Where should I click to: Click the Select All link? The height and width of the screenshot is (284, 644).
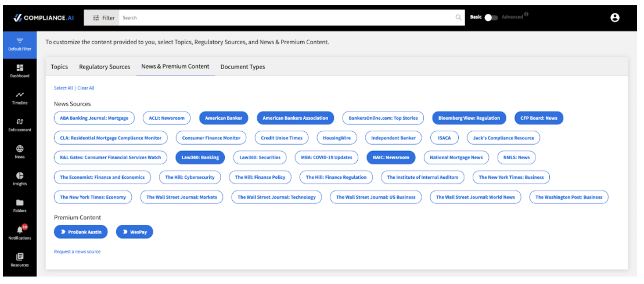(x=63, y=88)
